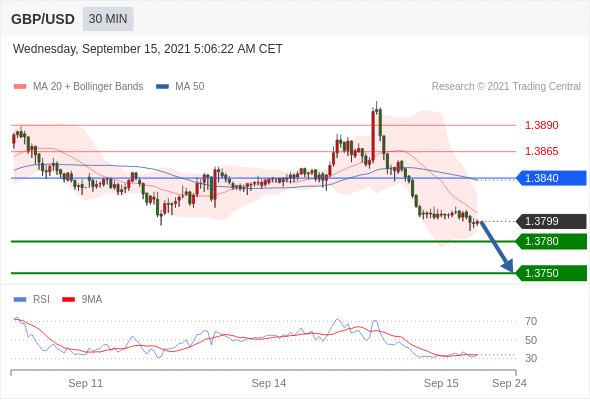
Task: Click the Research © 2021 Trading Central credit
Action: 506,87
